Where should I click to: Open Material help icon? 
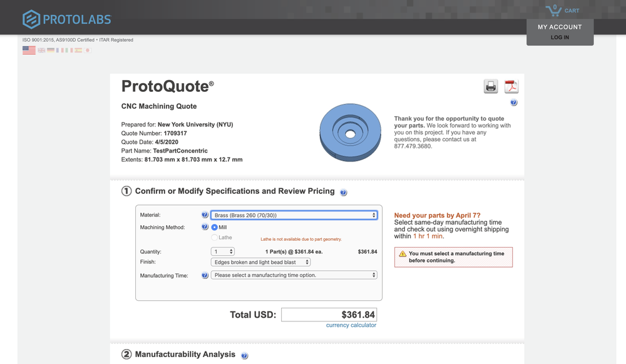point(205,215)
